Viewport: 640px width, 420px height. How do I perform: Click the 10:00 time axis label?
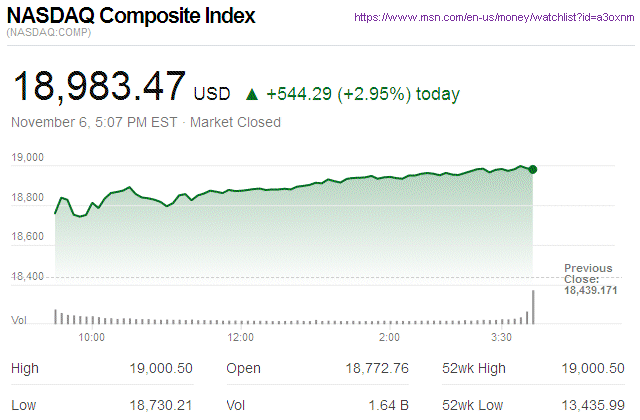tap(92, 338)
